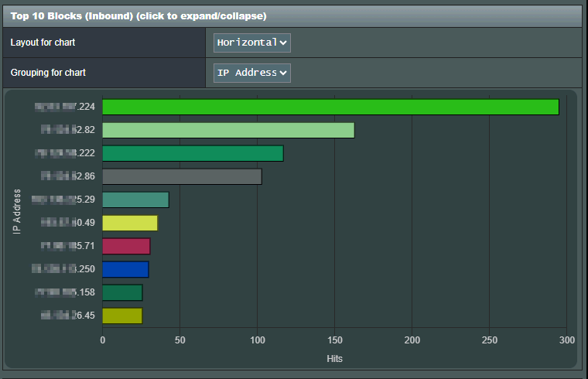Select the yellow bar for 0.49
This screenshot has width=588, height=379.
130,224
